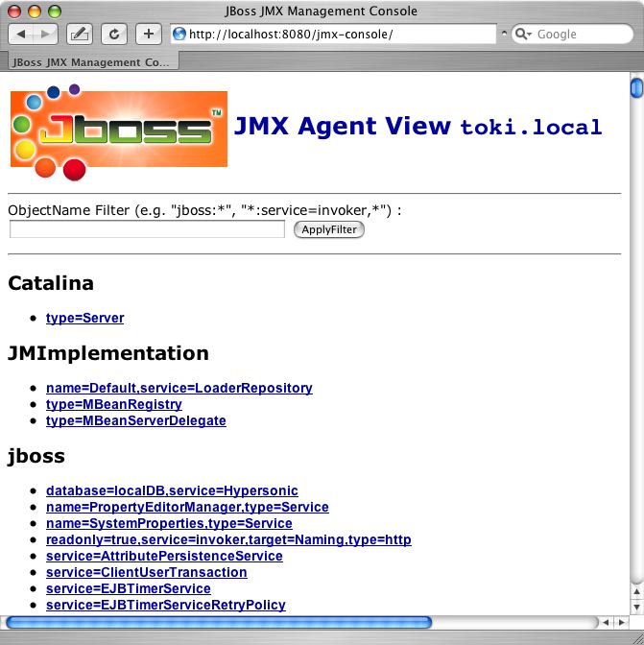Viewport: 644px width, 645px height.
Task: Open name=SystemProperties,type=Service link
Action: coord(169,523)
